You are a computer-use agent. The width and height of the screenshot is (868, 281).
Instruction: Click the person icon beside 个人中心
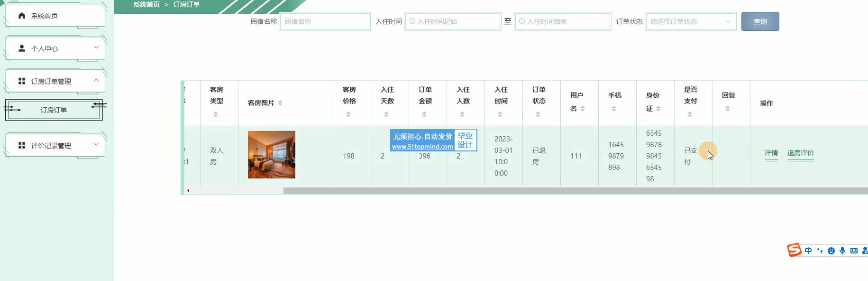pos(22,48)
